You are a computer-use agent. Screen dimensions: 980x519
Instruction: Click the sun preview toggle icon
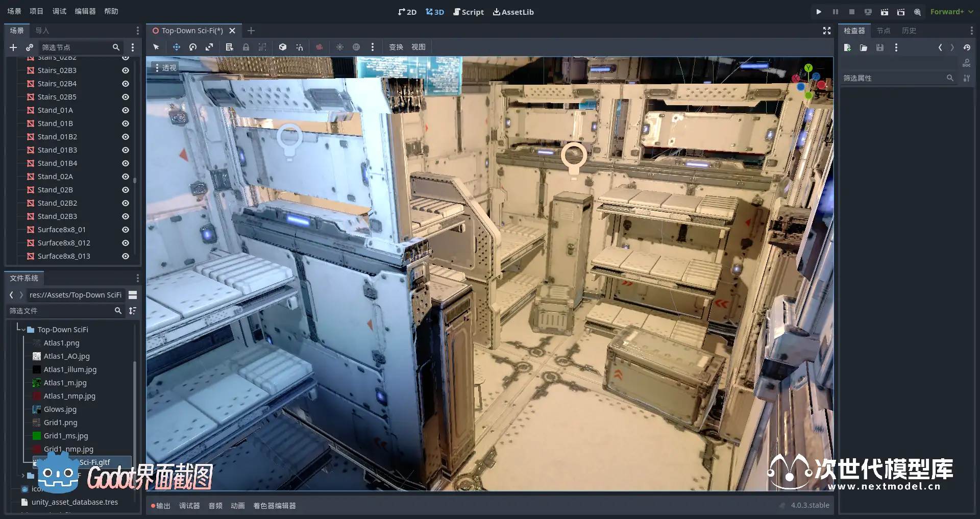point(340,47)
